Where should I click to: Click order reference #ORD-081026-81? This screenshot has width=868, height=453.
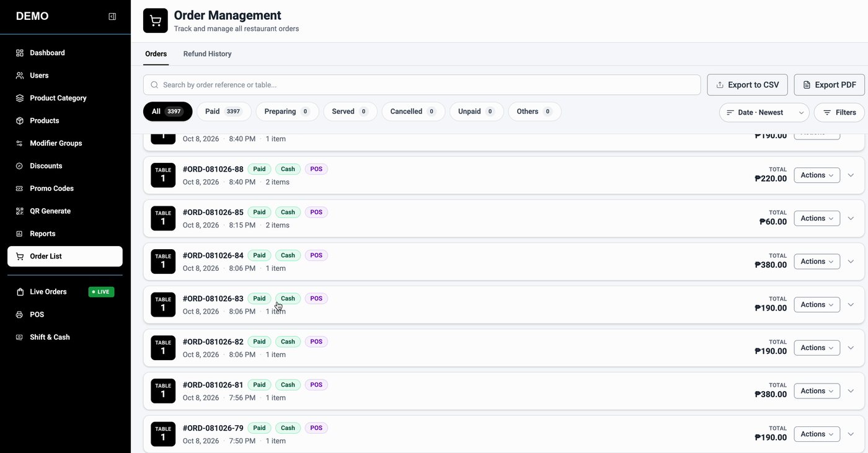(213, 385)
